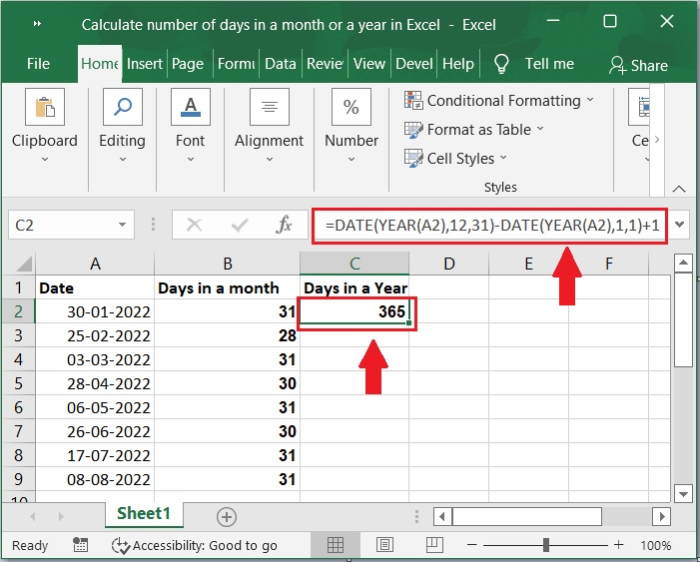The height and width of the screenshot is (562, 700).
Task: Click zoom out minus button
Action: (472, 545)
